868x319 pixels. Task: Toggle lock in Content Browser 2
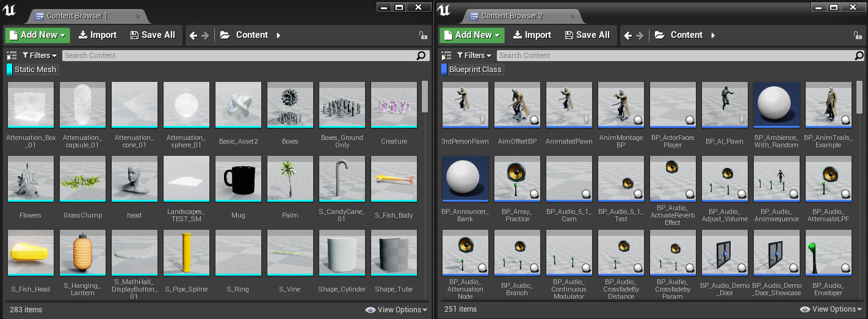[858, 35]
